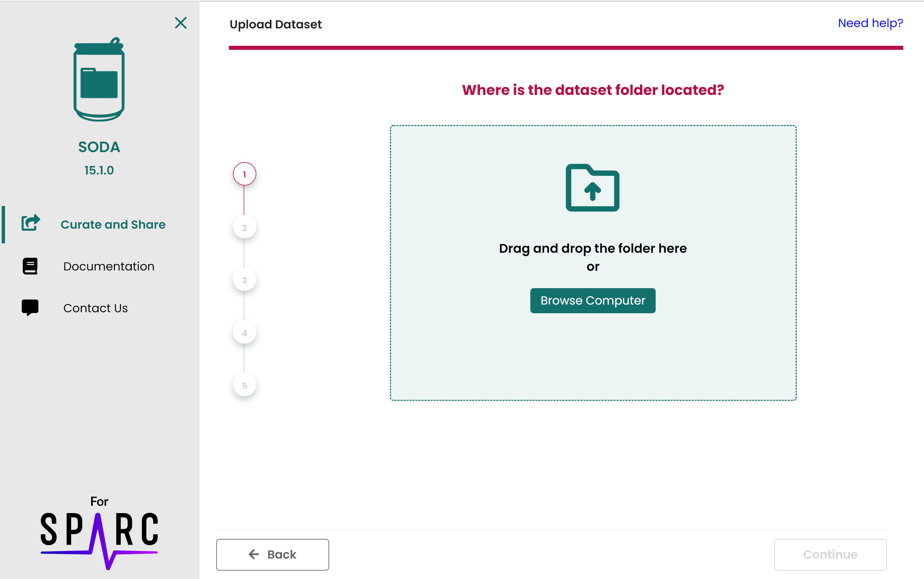Select step 5 in the progress stepper

[244, 385]
